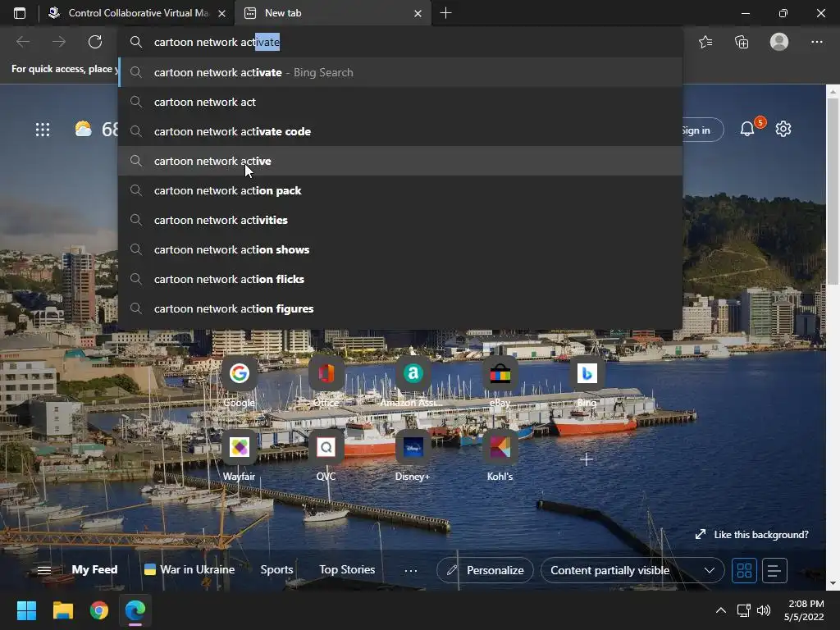Viewport: 840px width, 630px height.
Task: Open Google Chrome from taskbar
Action: coord(99,610)
